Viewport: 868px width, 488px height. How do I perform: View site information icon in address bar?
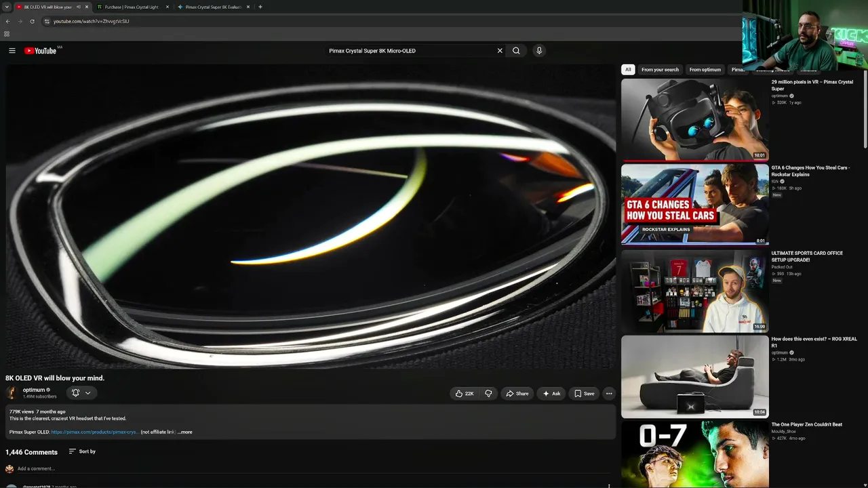tap(47, 21)
